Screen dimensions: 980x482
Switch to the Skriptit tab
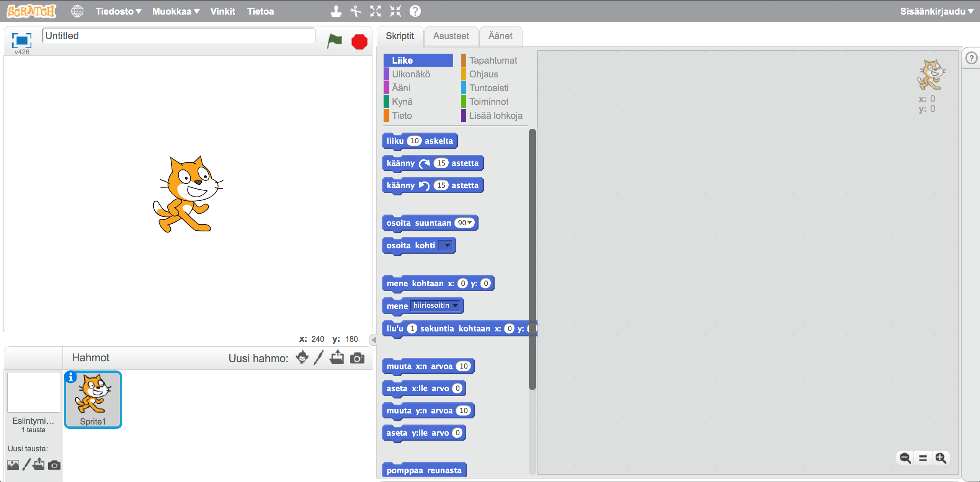coord(400,36)
